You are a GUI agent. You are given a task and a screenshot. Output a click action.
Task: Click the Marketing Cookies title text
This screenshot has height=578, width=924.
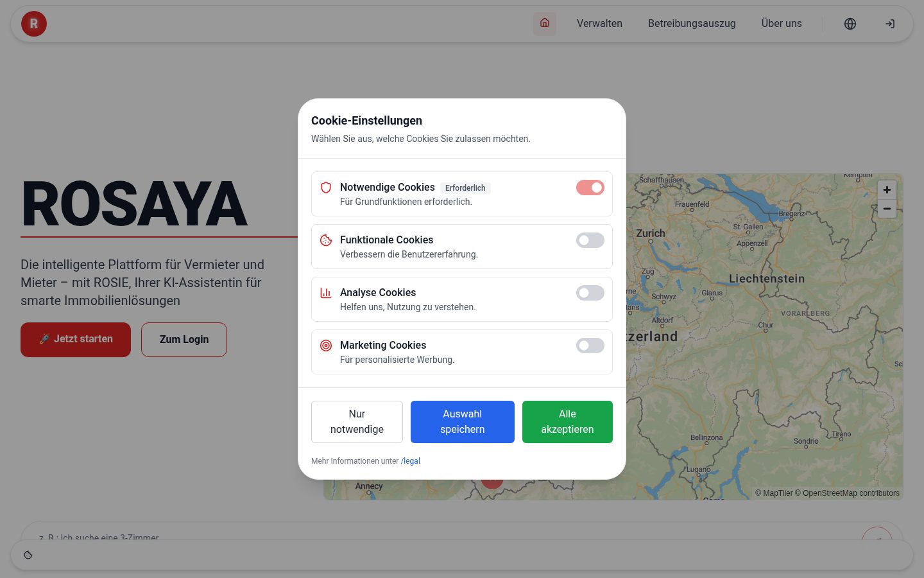tap(383, 346)
